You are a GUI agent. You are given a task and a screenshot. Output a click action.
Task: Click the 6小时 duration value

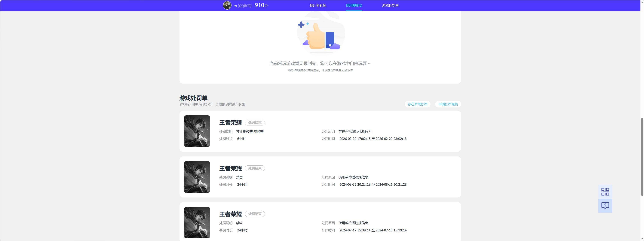241,139
